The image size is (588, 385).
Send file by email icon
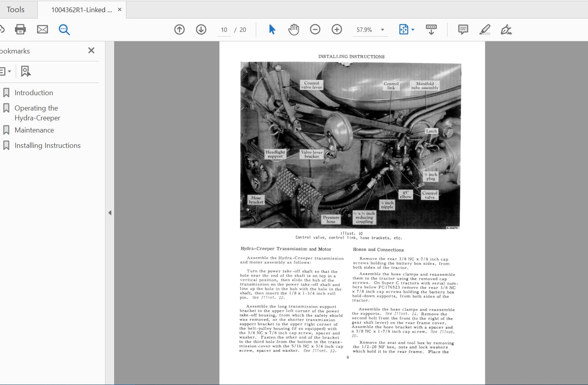point(42,29)
